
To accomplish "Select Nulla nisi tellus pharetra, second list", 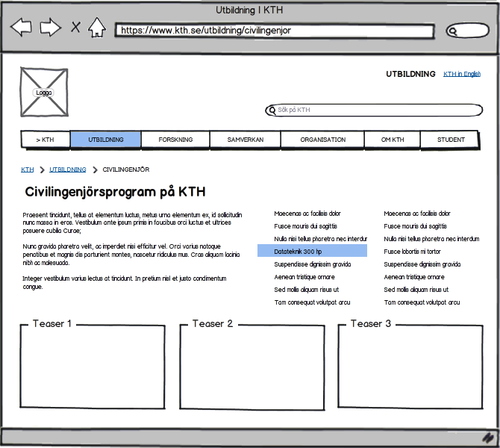I will click(x=431, y=239).
